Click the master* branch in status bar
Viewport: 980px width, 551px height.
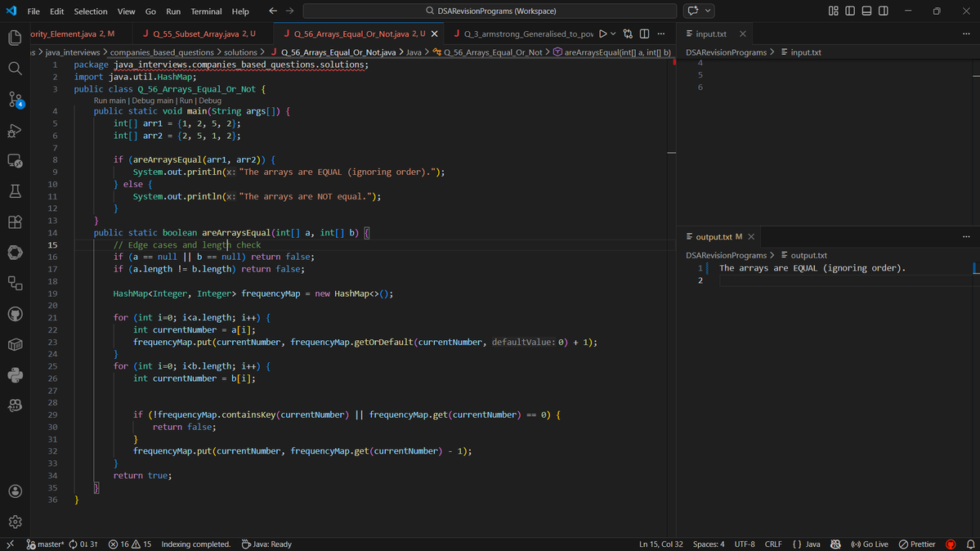[44, 544]
